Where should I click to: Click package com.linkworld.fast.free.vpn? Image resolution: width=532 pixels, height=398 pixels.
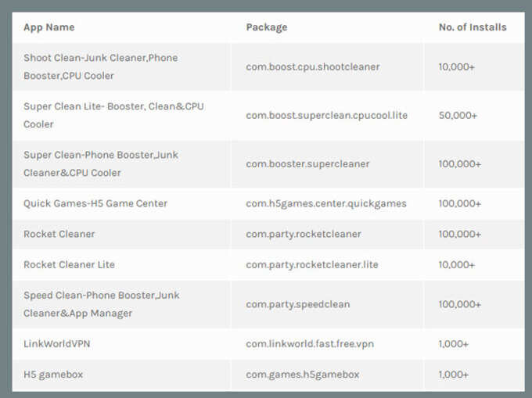click(x=310, y=344)
